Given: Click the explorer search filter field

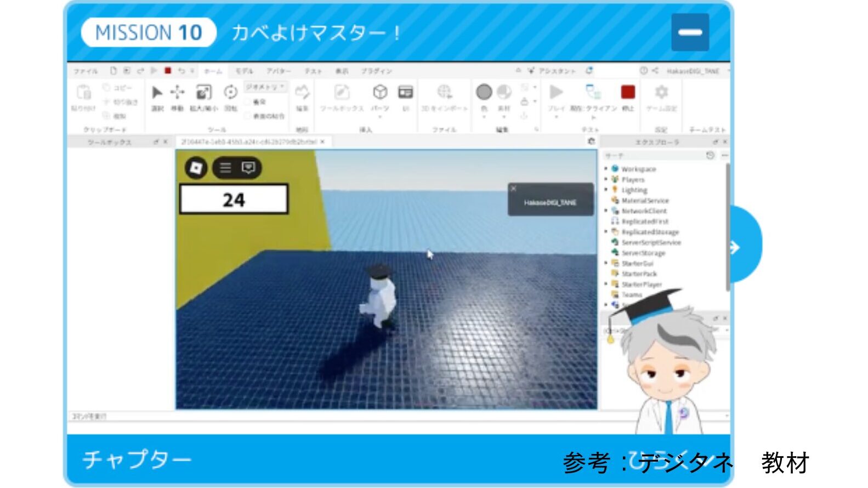Looking at the screenshot, I should [x=653, y=156].
